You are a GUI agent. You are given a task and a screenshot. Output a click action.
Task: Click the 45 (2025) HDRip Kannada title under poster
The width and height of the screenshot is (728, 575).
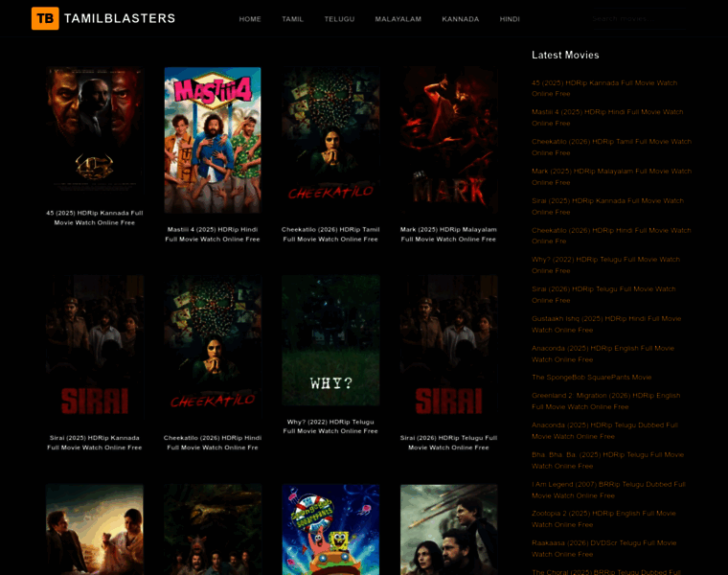point(95,218)
